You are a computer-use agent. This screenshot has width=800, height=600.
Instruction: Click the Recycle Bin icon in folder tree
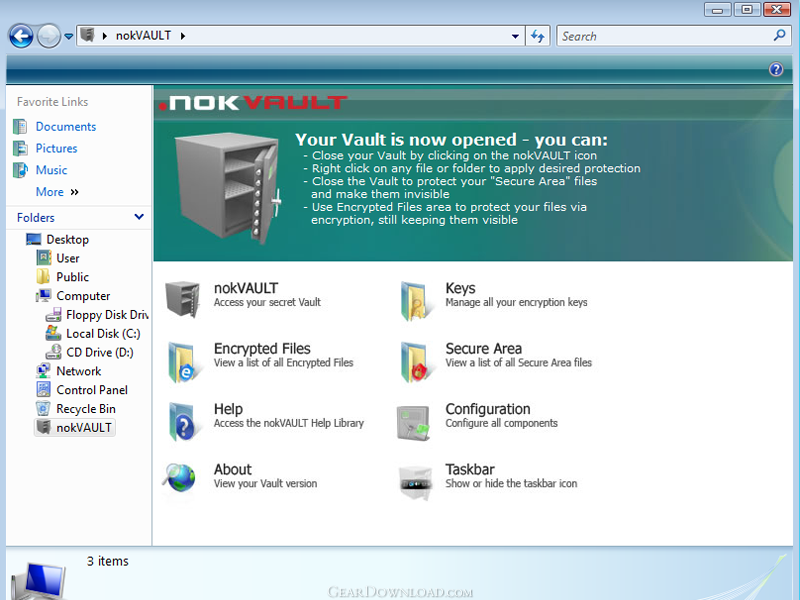point(43,409)
